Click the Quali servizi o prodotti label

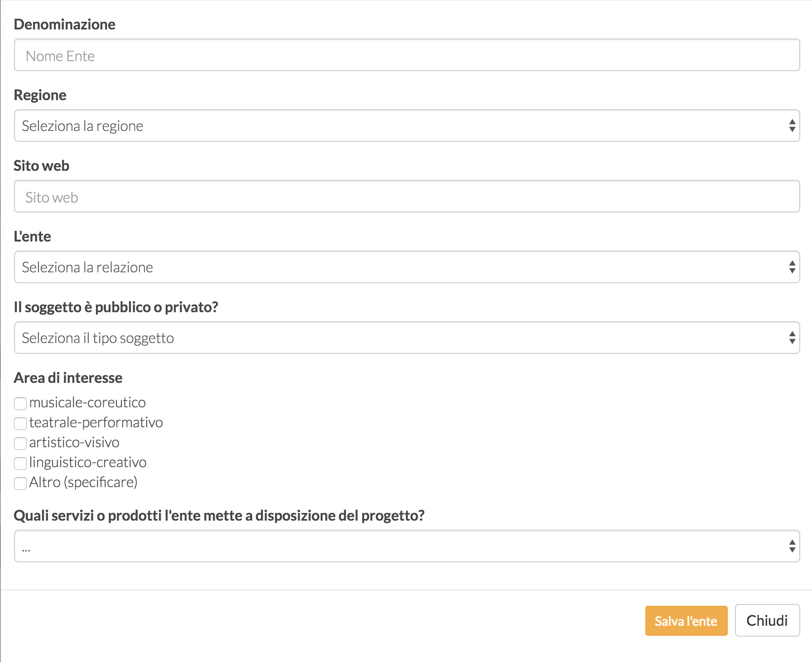click(219, 516)
